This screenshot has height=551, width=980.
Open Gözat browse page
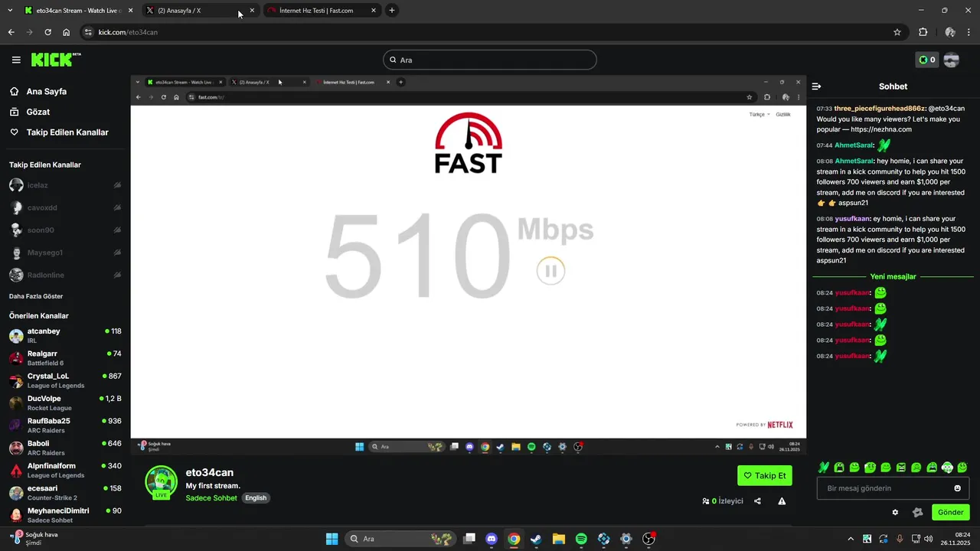38,112
